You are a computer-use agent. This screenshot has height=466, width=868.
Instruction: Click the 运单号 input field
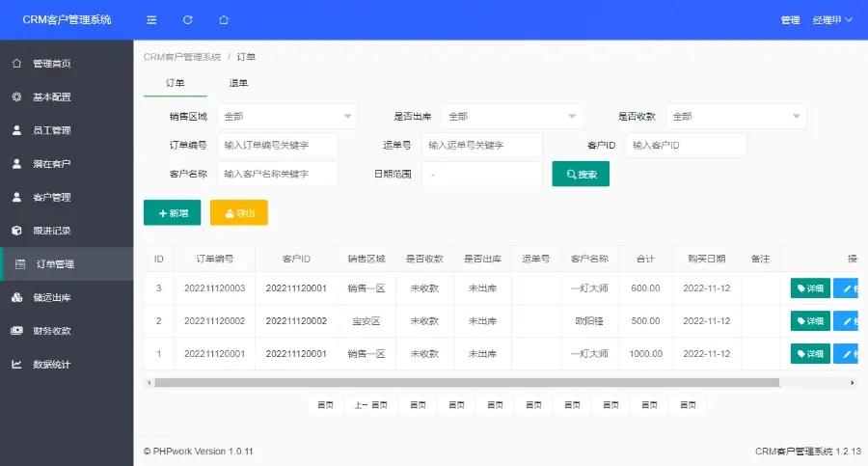point(481,145)
